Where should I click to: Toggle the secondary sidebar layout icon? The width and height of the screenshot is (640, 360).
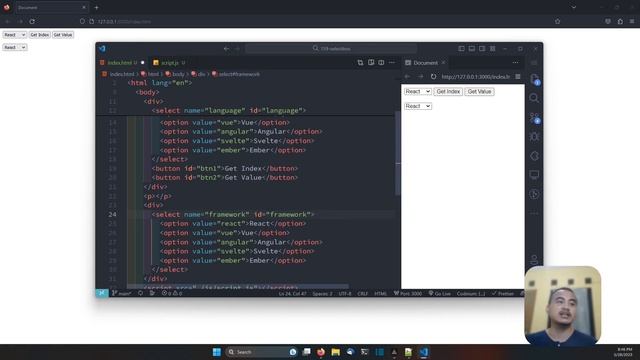pos(482,49)
